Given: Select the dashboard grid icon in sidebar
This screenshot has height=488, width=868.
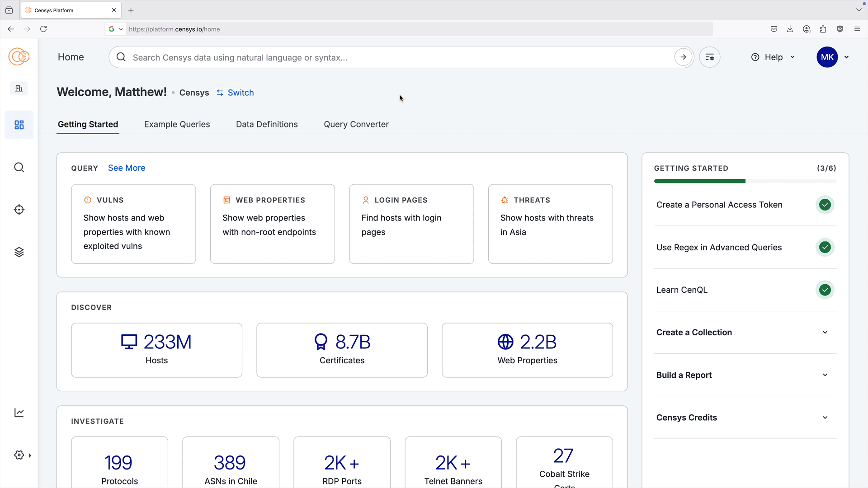Looking at the screenshot, I should 19,125.
